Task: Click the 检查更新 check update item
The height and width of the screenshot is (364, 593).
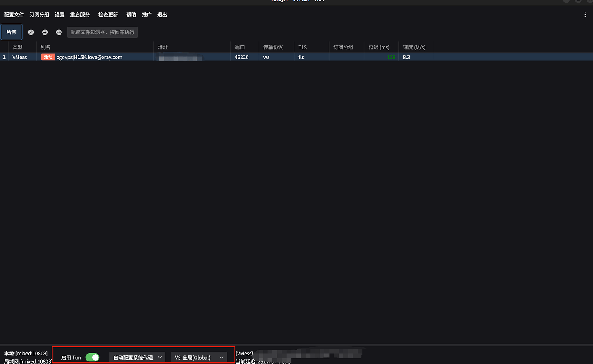Action: [x=108, y=14]
